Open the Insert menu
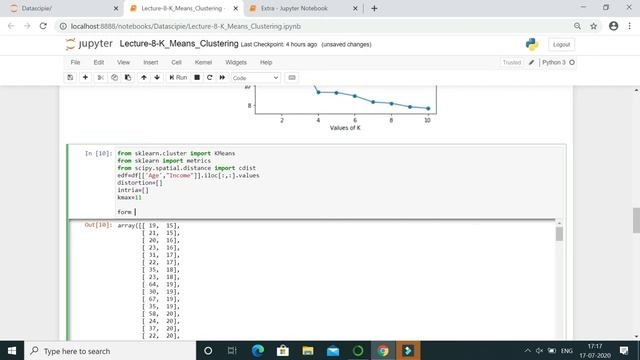Viewport: 640px width, 360px height. (151, 62)
